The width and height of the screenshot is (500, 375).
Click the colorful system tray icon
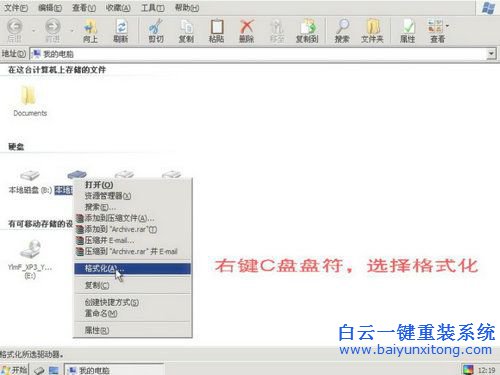coord(468,370)
